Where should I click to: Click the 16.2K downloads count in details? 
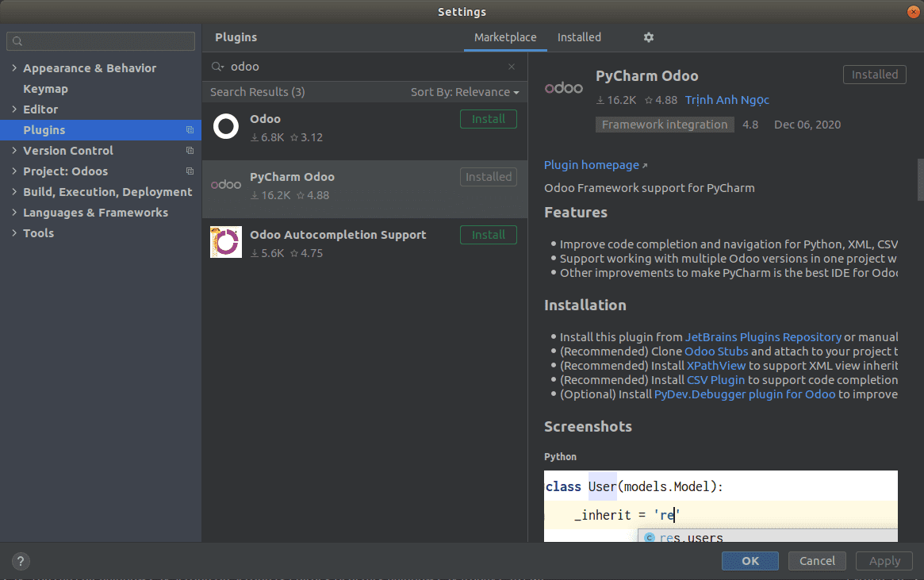(x=616, y=100)
